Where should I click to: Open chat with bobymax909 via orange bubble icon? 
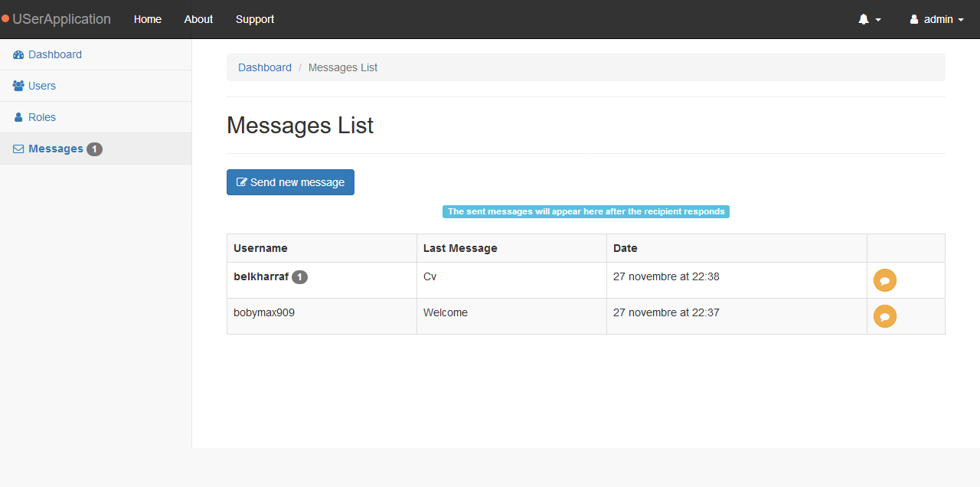[x=884, y=316]
